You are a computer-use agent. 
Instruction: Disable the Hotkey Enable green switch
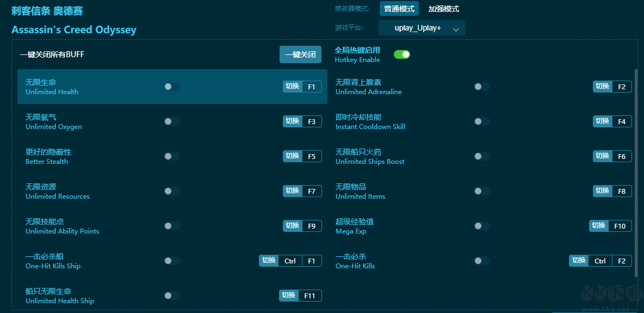click(401, 54)
